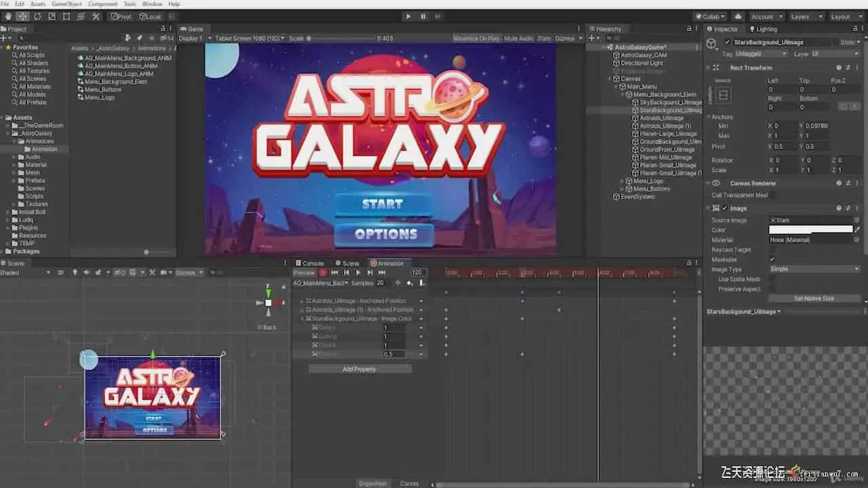
Task: Open Image Type Simple dropdown
Action: click(814, 269)
